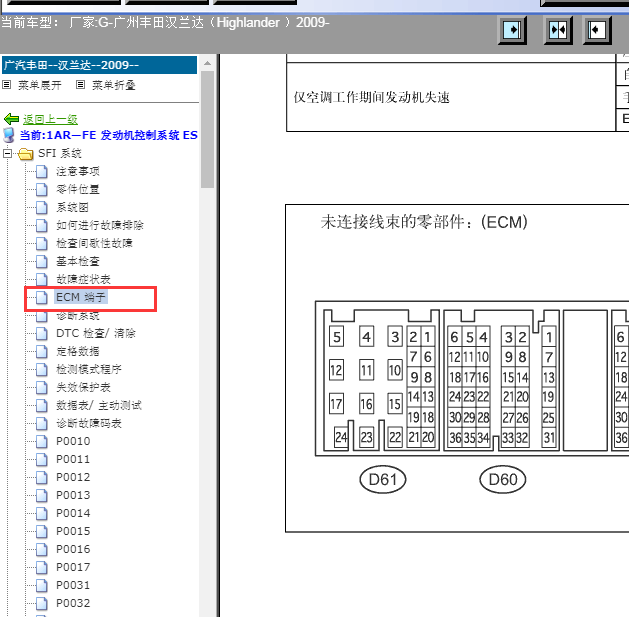
Task: Click pin 36 on connector D60
Action: 455,438
